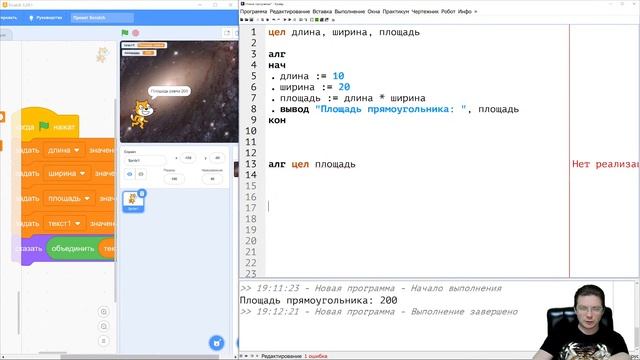Click the 'текст1' variable monitor on the stage
This screenshot has height=360, width=640.
[x=144, y=45]
